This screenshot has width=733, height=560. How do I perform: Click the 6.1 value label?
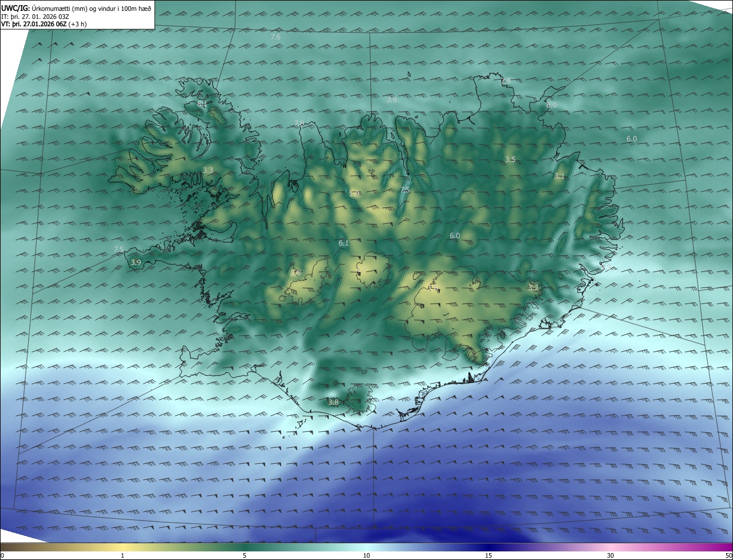click(344, 243)
